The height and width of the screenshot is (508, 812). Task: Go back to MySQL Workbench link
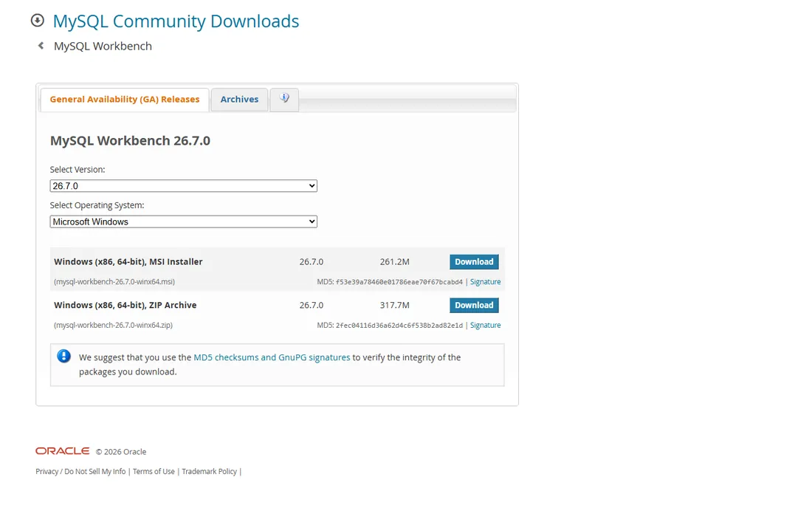pos(103,46)
